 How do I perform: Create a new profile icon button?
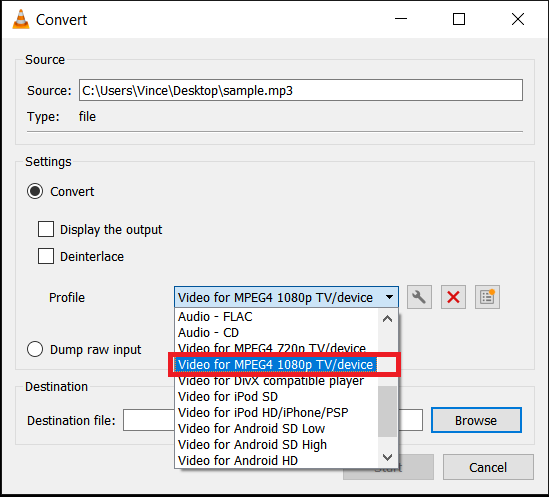coord(487,297)
